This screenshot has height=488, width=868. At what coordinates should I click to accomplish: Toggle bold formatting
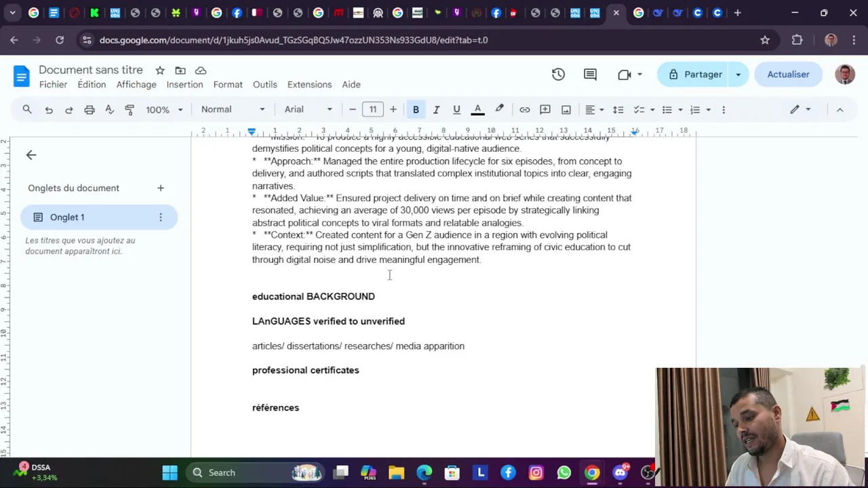pyautogui.click(x=416, y=110)
